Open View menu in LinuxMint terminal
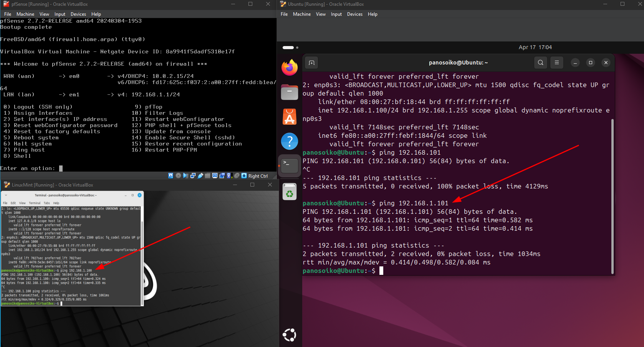 [22, 203]
